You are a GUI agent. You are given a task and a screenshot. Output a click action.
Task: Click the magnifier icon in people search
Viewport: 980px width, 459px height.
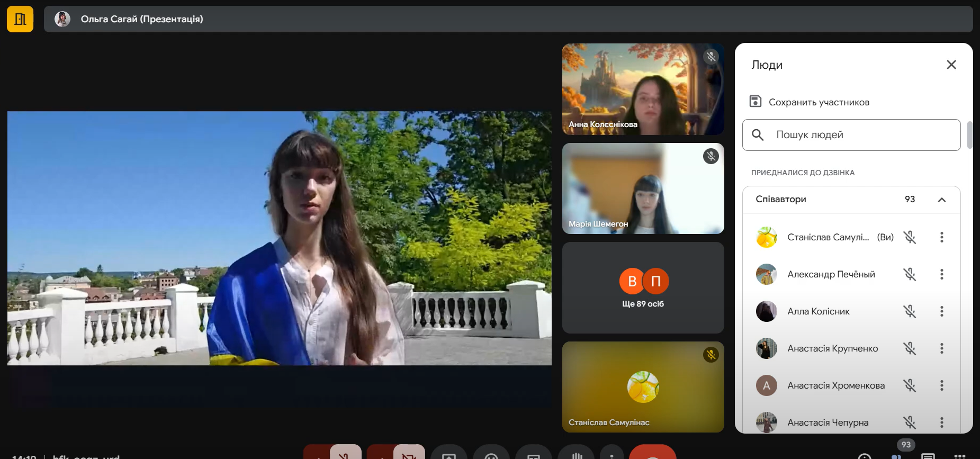click(x=758, y=135)
